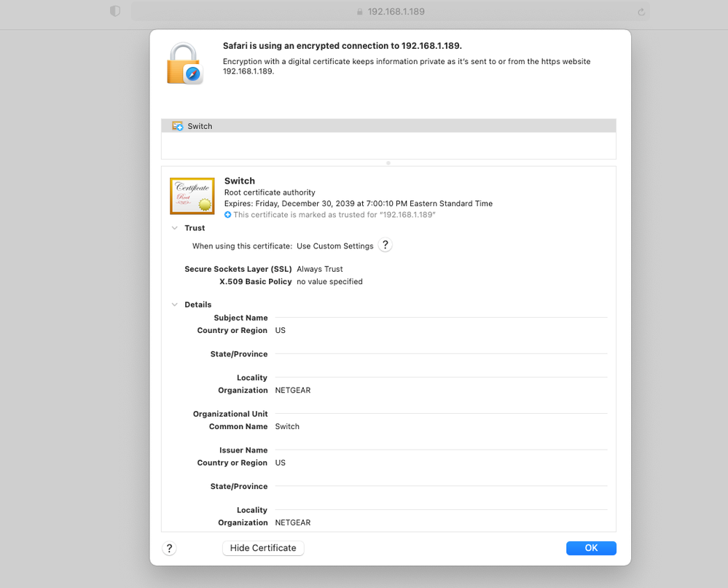Image resolution: width=728 pixels, height=588 pixels.
Task: Open the Use Custom Settings dropdown
Action: [x=334, y=246]
